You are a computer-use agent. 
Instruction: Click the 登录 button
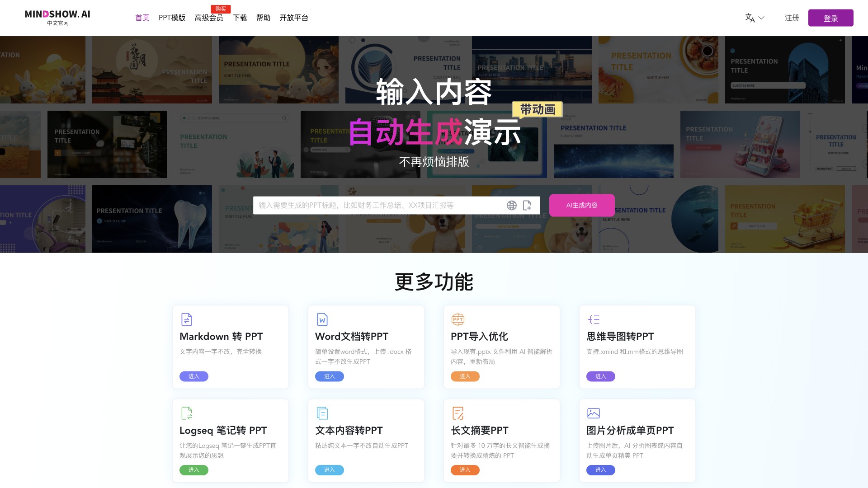click(831, 18)
